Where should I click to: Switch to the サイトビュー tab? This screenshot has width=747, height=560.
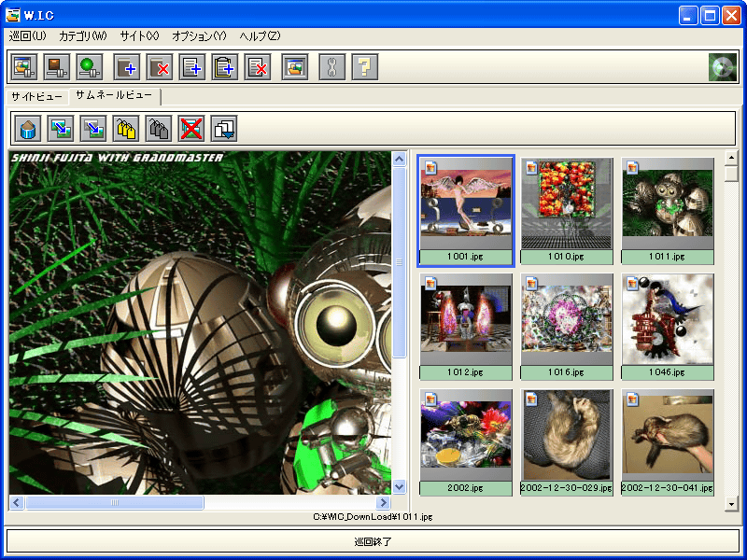[36, 97]
